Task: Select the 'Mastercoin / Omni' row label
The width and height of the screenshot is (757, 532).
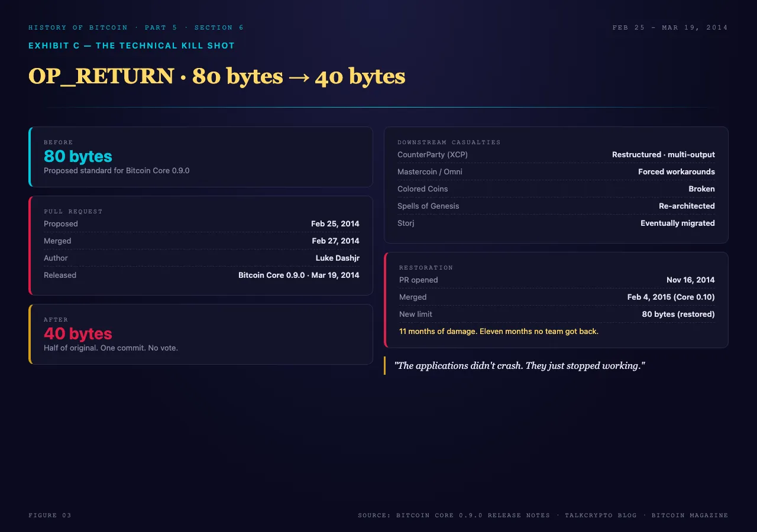Action: tap(430, 172)
